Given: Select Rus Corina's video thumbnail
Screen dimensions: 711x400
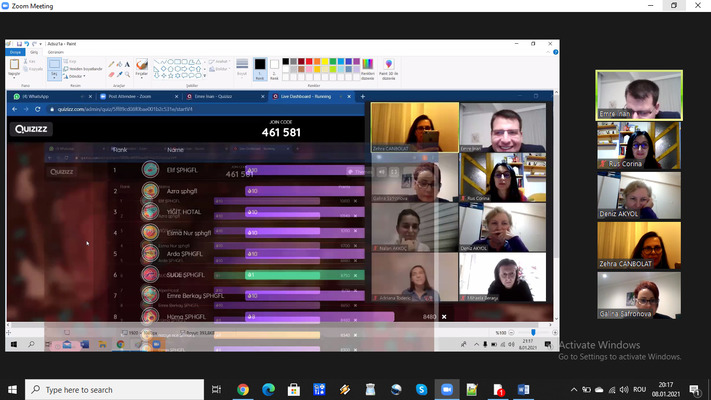Looking at the screenshot, I should 639,145.
